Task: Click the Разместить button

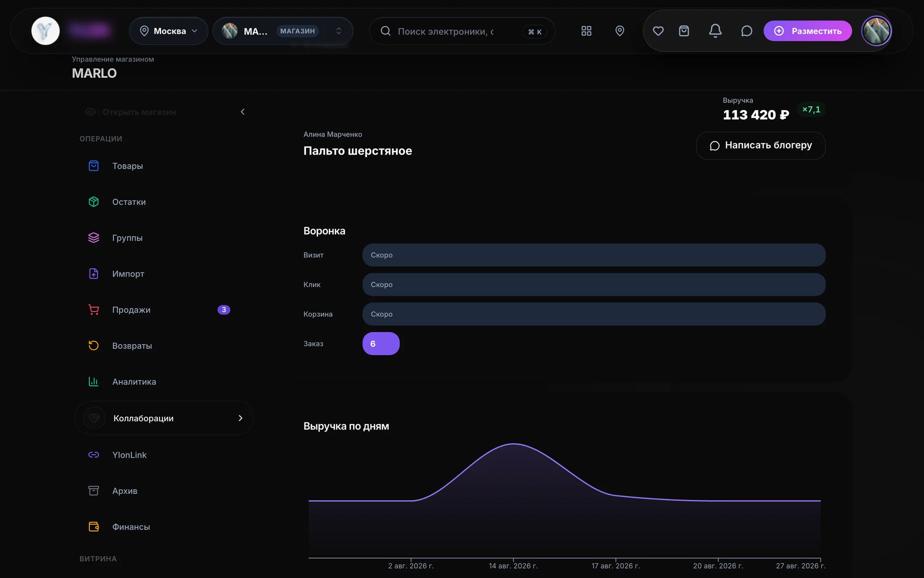Action: tap(807, 31)
